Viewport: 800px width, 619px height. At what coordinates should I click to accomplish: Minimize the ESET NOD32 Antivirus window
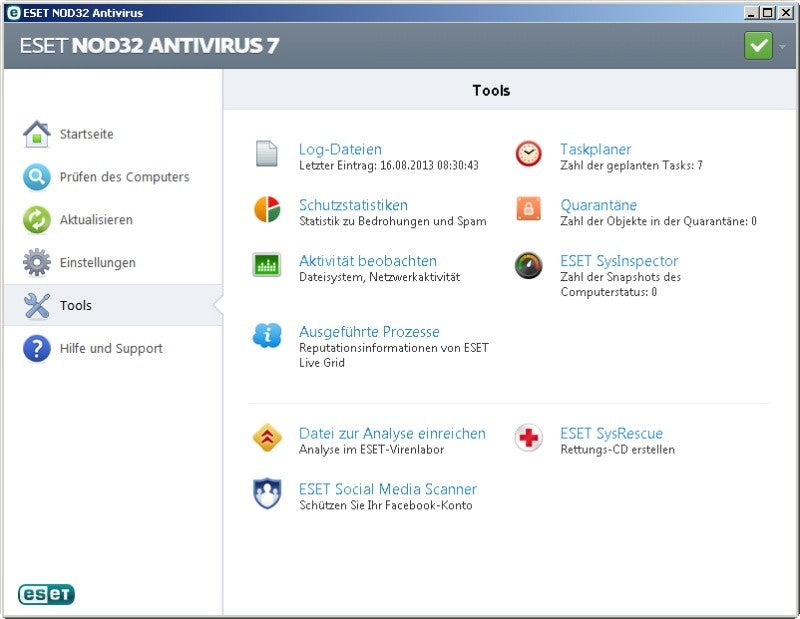751,13
